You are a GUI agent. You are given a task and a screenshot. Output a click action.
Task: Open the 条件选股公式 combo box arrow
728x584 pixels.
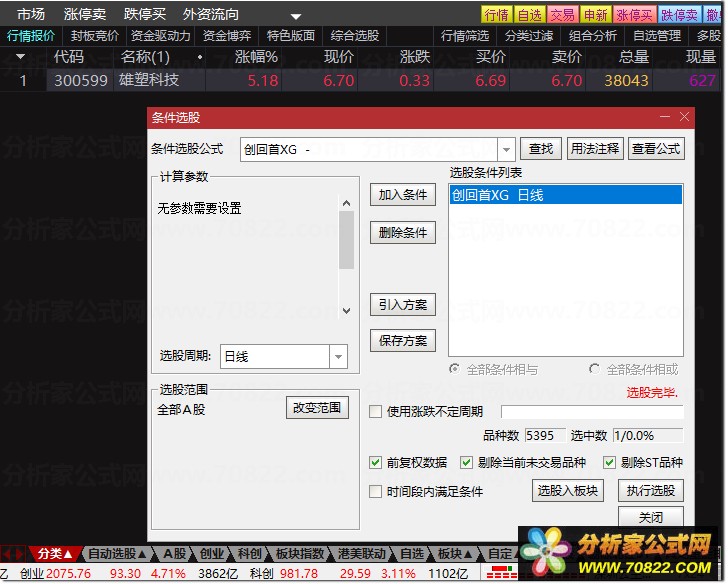tap(506, 149)
